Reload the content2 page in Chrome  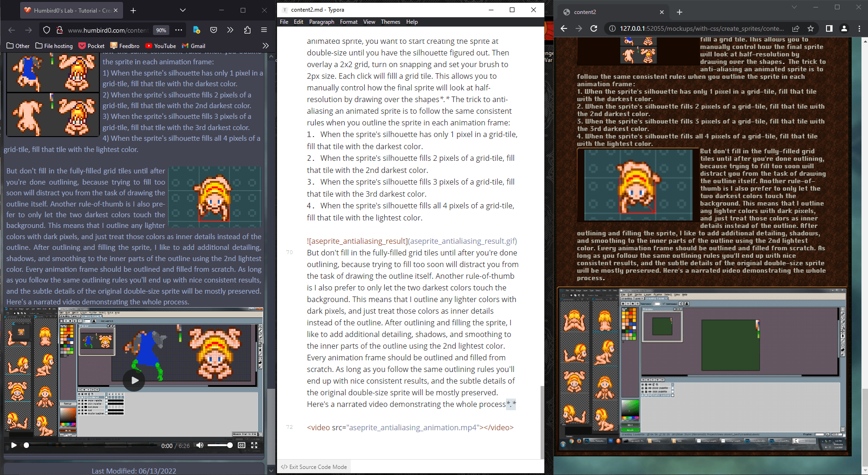(x=594, y=28)
